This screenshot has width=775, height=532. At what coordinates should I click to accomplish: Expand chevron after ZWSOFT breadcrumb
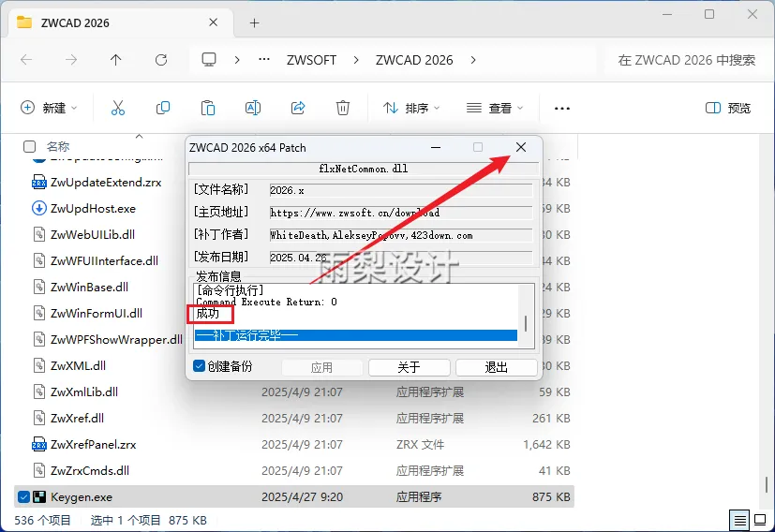(x=356, y=60)
